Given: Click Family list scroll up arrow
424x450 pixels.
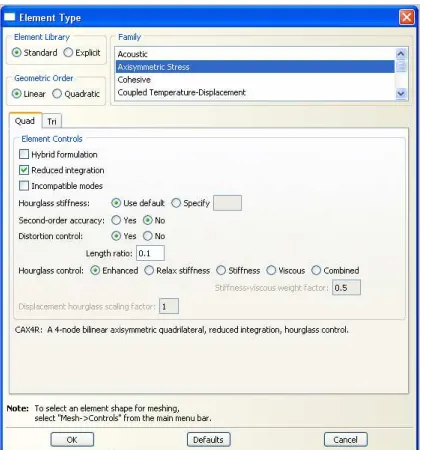Looking at the screenshot, I should click(401, 53).
